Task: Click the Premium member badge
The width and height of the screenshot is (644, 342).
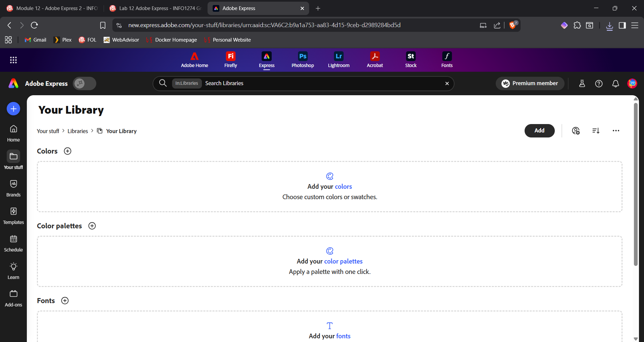Action: coord(530,83)
